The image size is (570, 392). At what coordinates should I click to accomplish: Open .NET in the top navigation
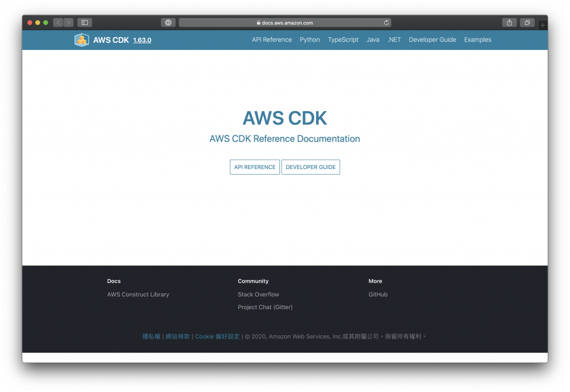[394, 39]
